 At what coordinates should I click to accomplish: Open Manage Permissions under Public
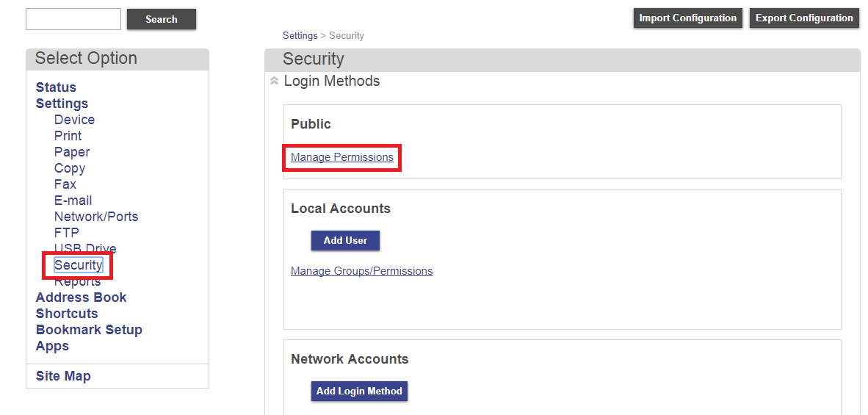point(341,157)
